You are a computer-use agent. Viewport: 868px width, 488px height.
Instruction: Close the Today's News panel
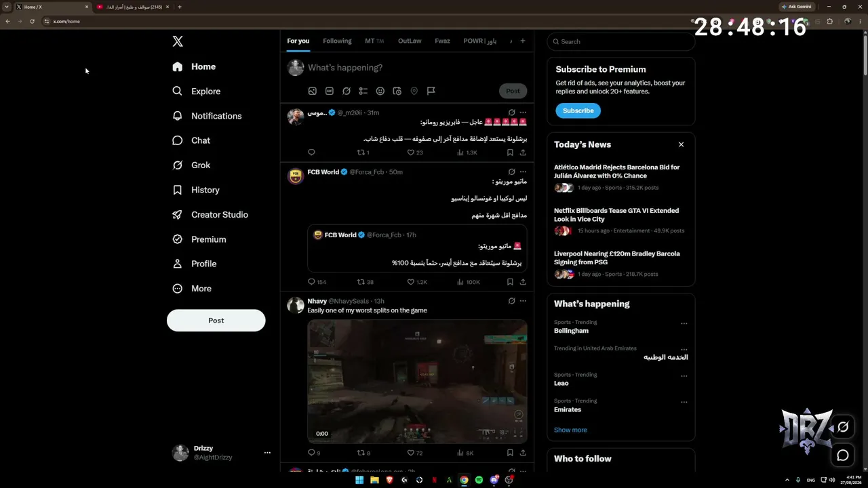(x=681, y=144)
